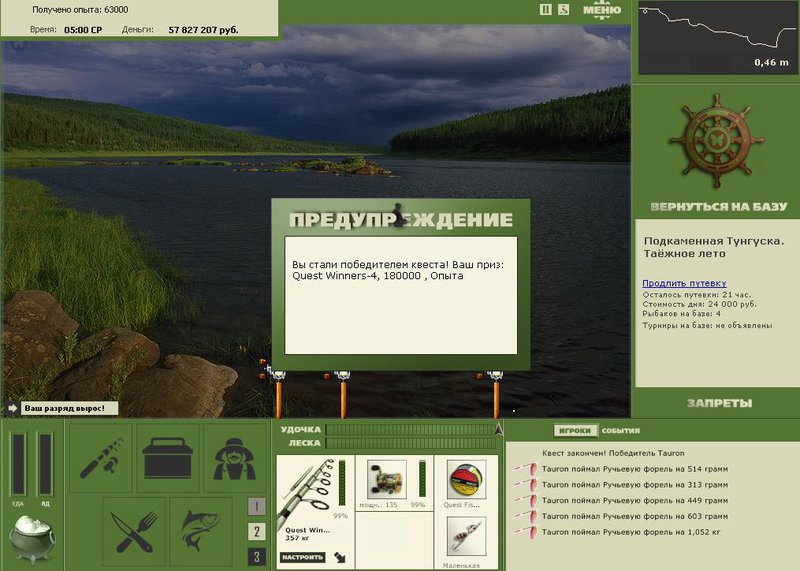The height and width of the screenshot is (571, 800).
Task: Click the ПРЕДУПРЕЖДЕНИЕ dialog title
Action: pyautogui.click(x=401, y=219)
